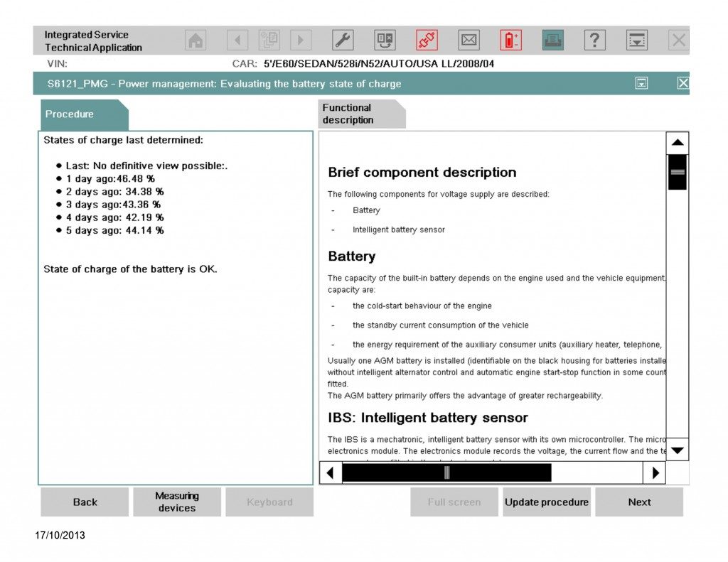This screenshot has width=728, height=562.
Task: Click the '4 days ago: 42.19 %' entry
Action: click(114, 217)
